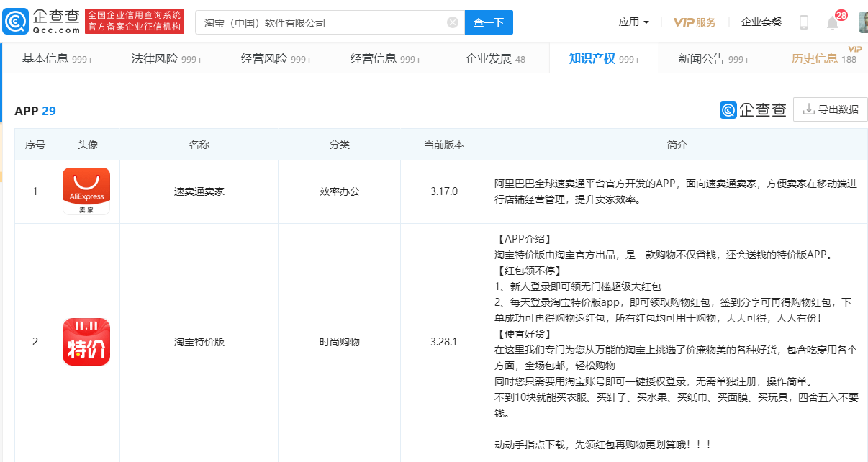Open the 企业套餐 menu item

pyautogui.click(x=761, y=22)
